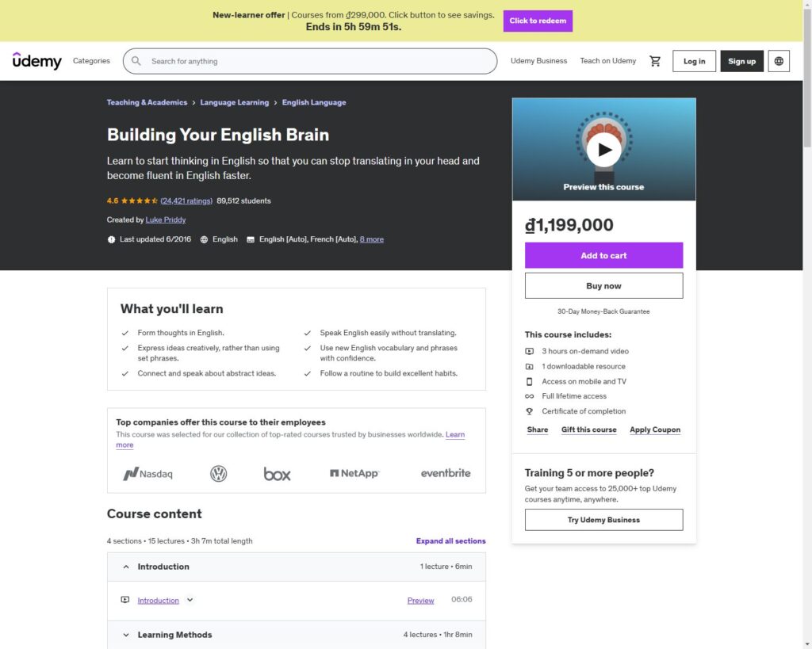The width and height of the screenshot is (812, 649).
Task: Click the English Language breadcrumb
Action: [x=313, y=102]
